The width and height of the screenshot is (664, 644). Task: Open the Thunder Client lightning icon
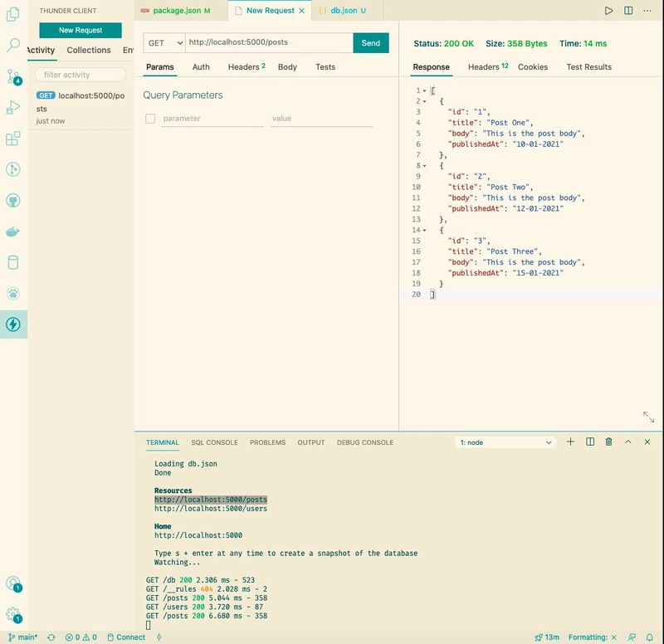click(13, 324)
